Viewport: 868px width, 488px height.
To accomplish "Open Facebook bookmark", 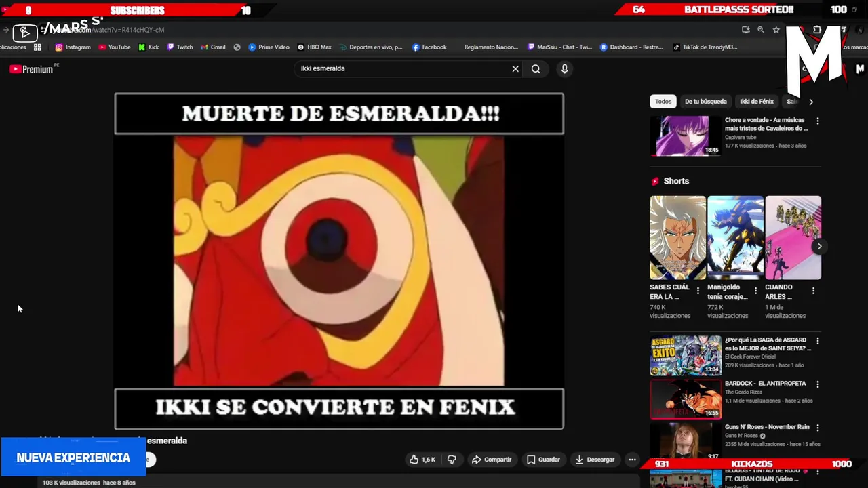I will (x=429, y=47).
